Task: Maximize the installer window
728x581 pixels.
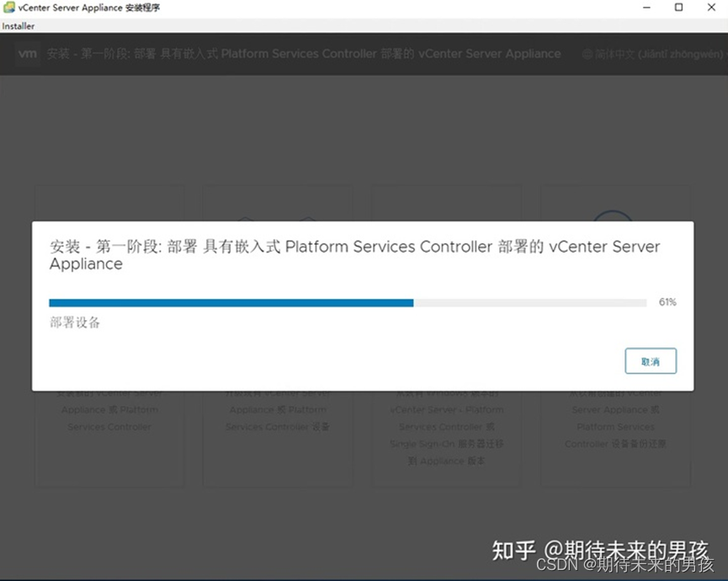Action: coord(679,8)
